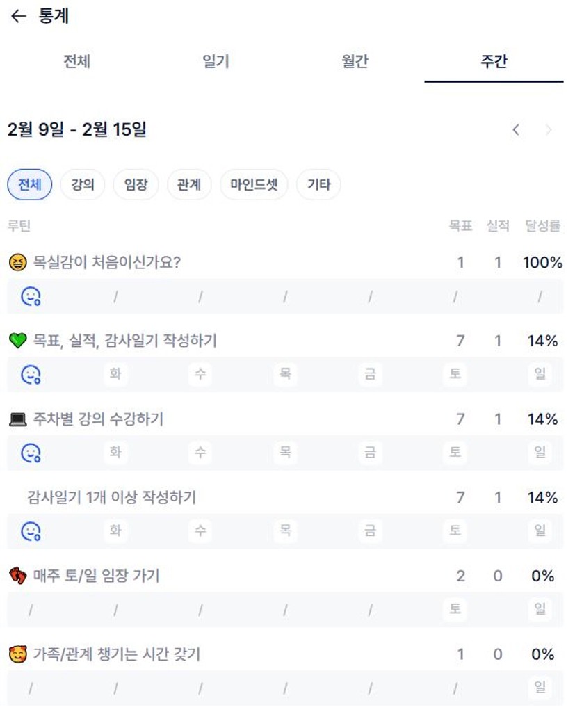Screen dimensions: 575x728
Task: Click 일 day box under 가족/관계 챙기는 시간 갖기
Action: coord(540,688)
